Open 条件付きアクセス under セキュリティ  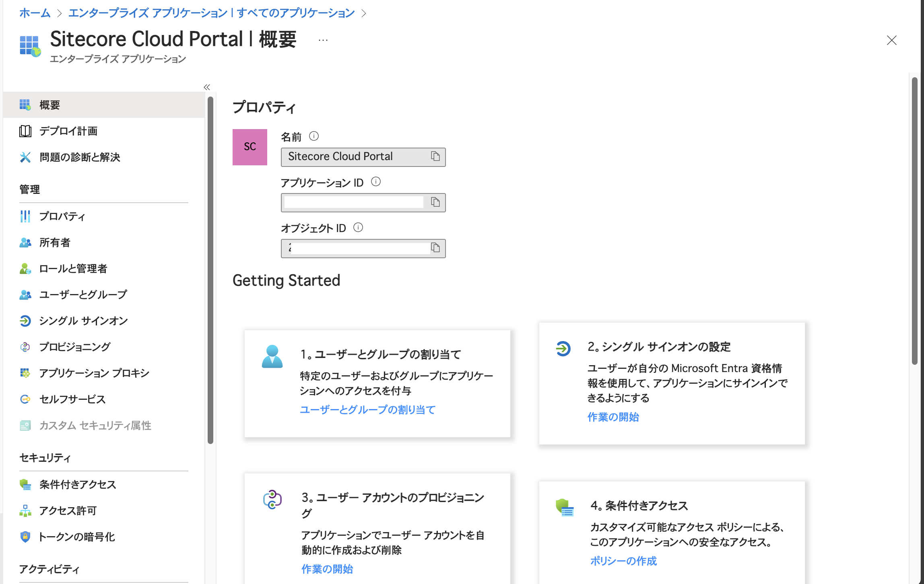tap(104, 485)
